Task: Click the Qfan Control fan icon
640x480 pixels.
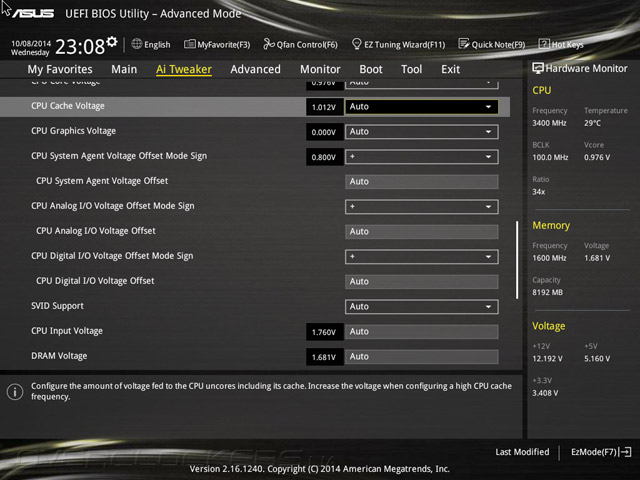Action: tap(269, 44)
